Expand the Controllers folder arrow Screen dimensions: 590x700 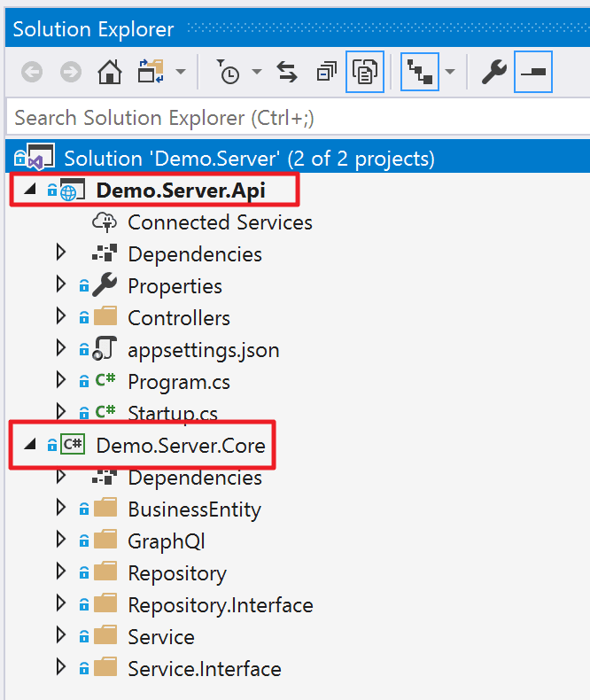tap(61, 317)
